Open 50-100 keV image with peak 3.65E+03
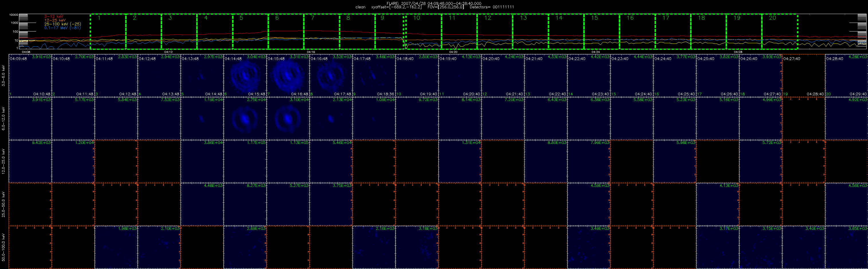The height and width of the screenshot is (269, 868). coord(847,248)
